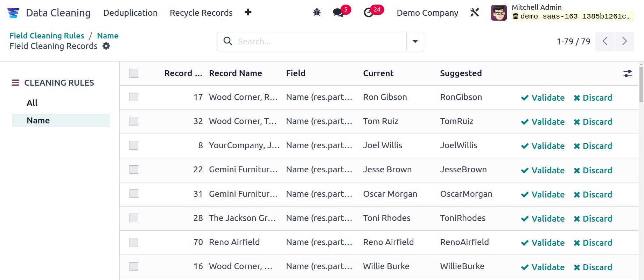Click the plus icon in navbar
Viewport: 644px width, 280px height.
click(x=248, y=13)
